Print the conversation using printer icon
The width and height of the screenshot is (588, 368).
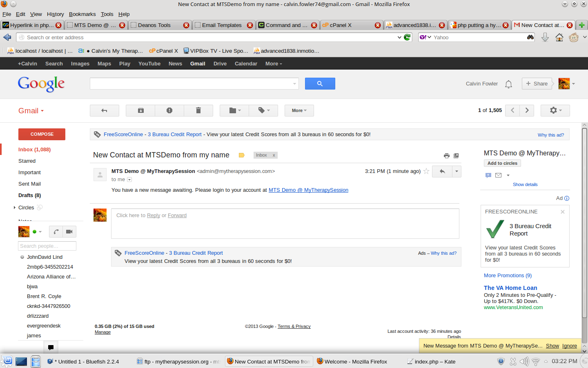pos(446,156)
